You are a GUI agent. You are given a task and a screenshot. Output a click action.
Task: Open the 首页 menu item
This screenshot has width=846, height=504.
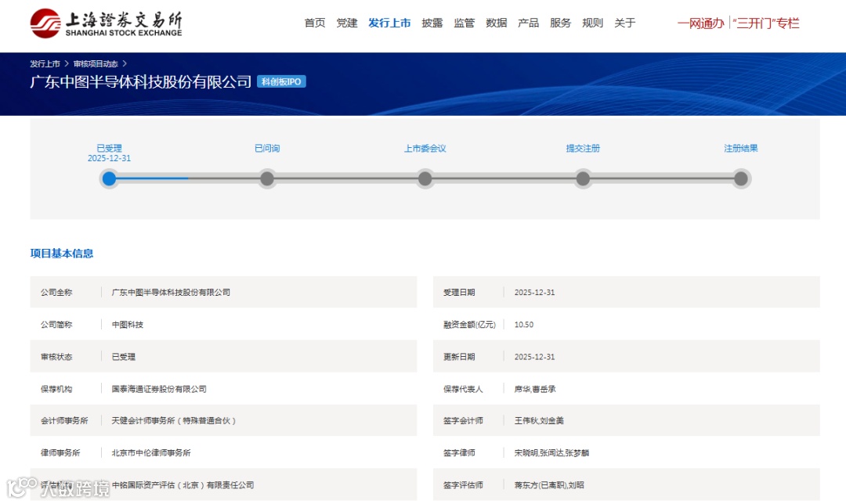click(x=315, y=23)
